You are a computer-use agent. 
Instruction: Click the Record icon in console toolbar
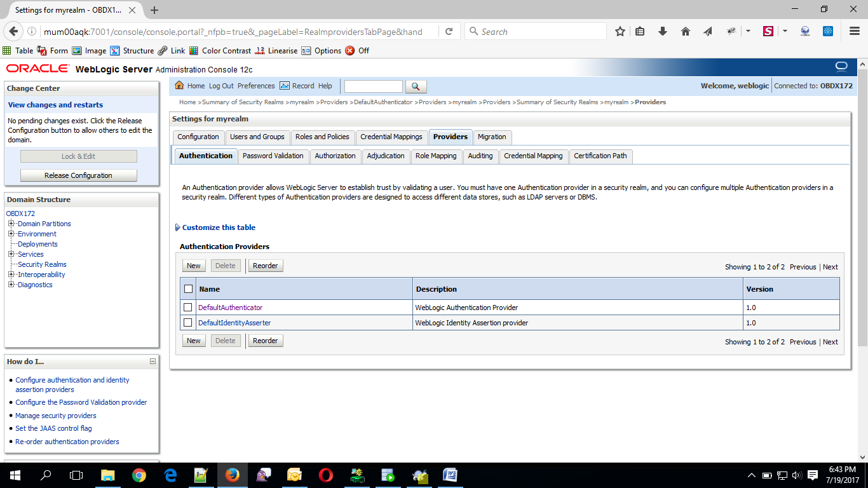[285, 86]
